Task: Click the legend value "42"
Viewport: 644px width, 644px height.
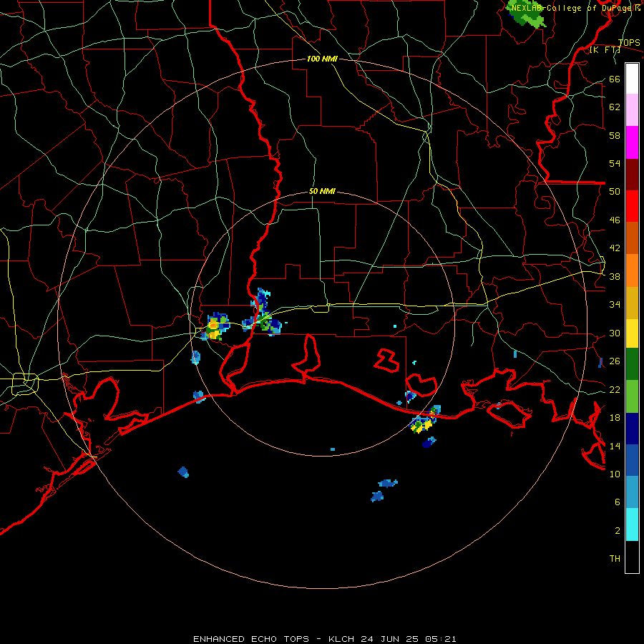Action: coord(615,248)
